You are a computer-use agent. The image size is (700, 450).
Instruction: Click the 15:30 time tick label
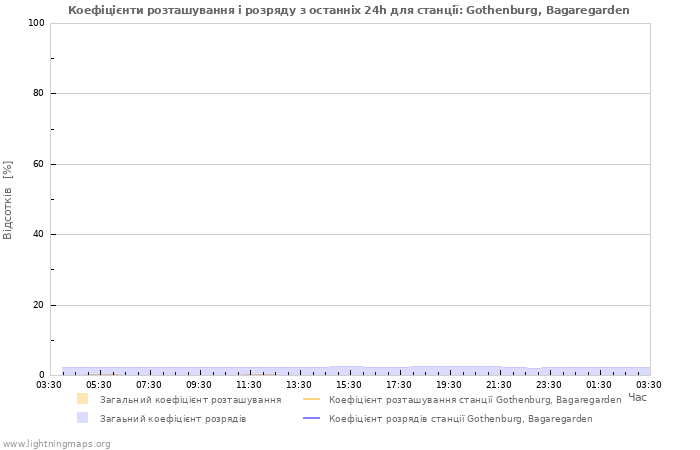pos(349,384)
